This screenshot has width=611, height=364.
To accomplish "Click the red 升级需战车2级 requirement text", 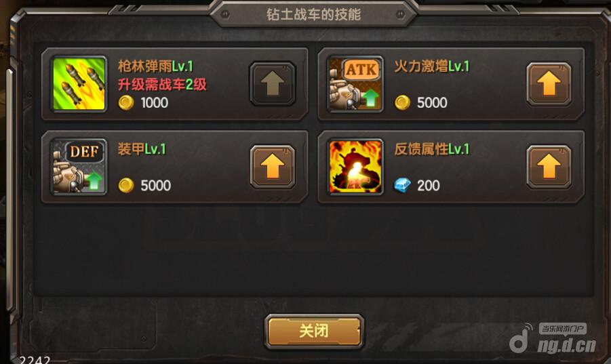I will [162, 85].
